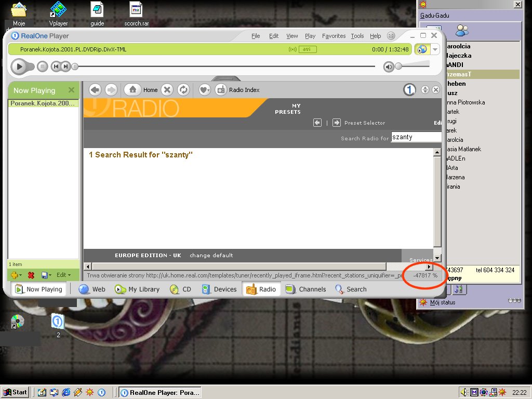The height and width of the screenshot is (399, 532).
Task: Click the Gadu-Gadu music and phone icon
Action: (458, 289)
